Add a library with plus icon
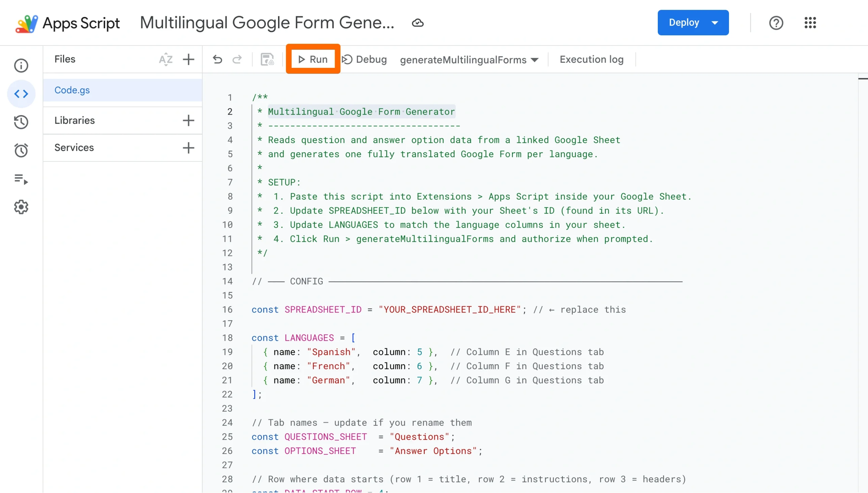Screen dimensions: 868x493 click(x=189, y=120)
